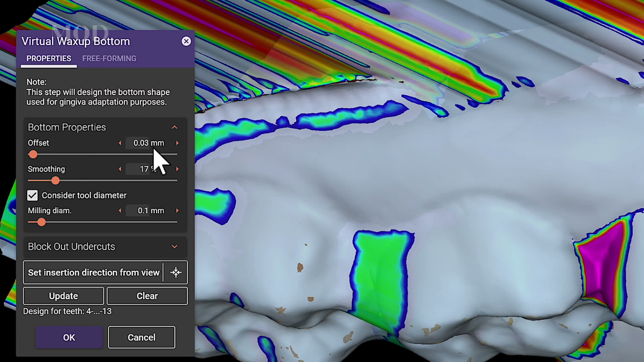Confirm with the OK button
The width and height of the screenshot is (644, 362).
[x=69, y=337]
